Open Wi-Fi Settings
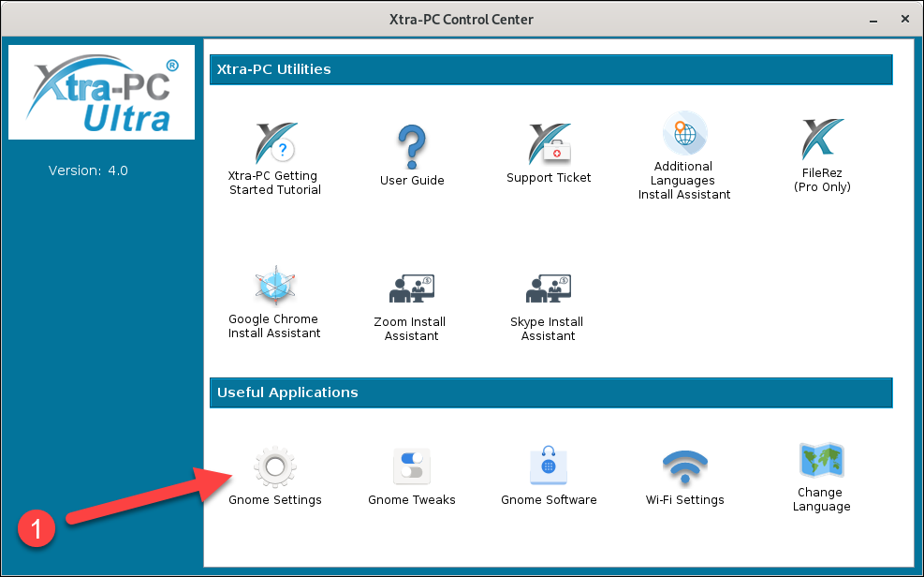924x577 pixels. tap(684, 466)
